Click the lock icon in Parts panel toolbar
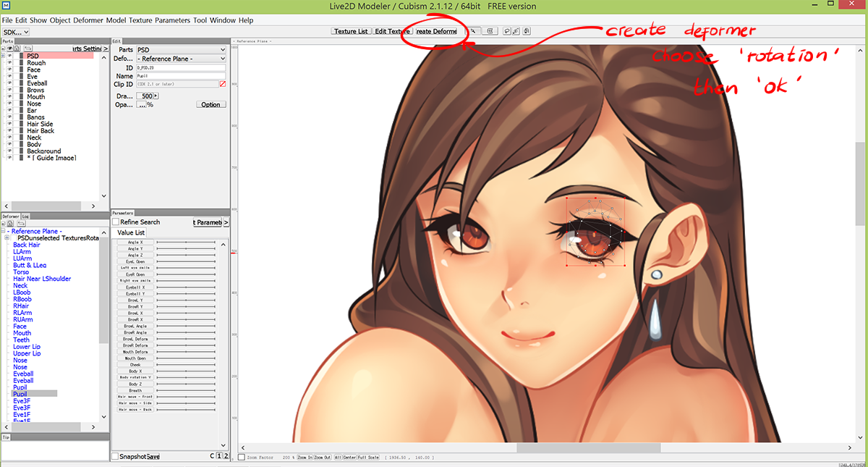Image resolution: width=868 pixels, height=467 pixels. [x=17, y=49]
